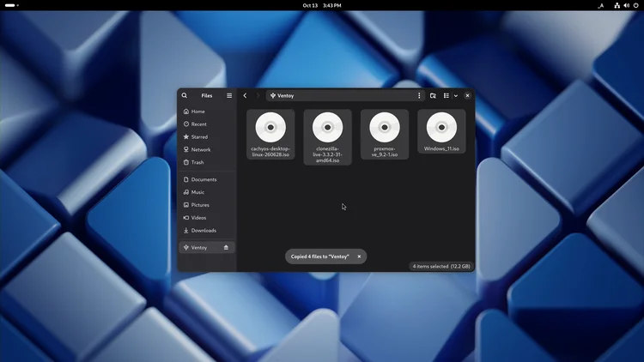Go to Videos folder
The image size is (644, 362).
click(207, 218)
